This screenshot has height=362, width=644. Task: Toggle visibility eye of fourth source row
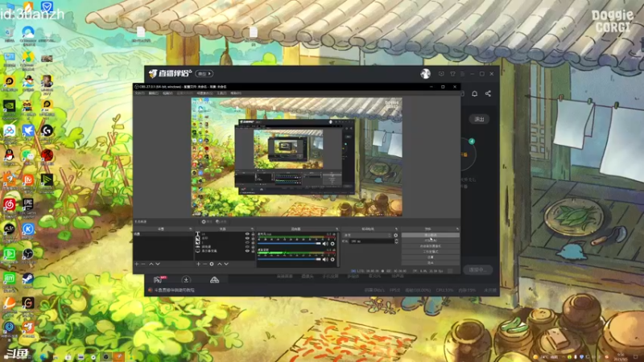coord(247,246)
